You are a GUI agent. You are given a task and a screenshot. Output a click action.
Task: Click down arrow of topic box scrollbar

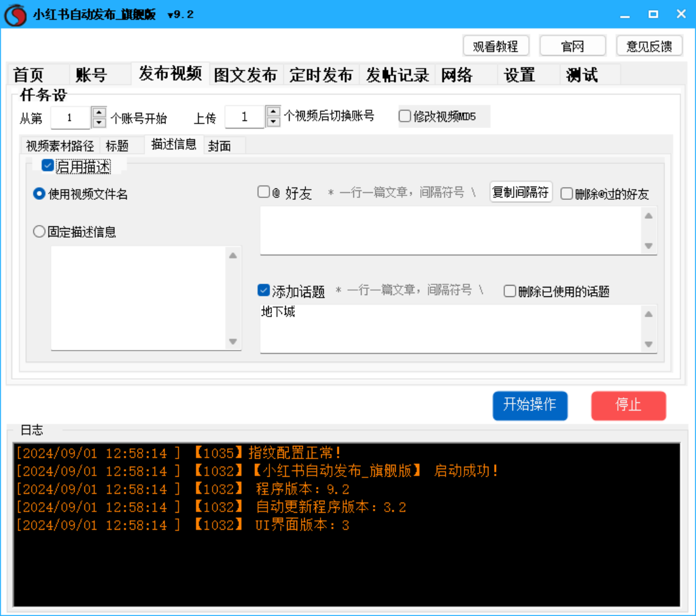click(x=649, y=344)
